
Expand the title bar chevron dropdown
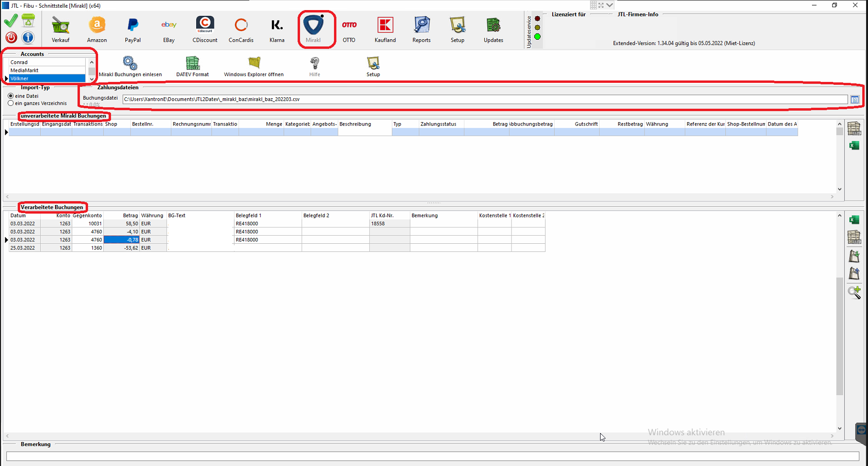click(610, 5)
